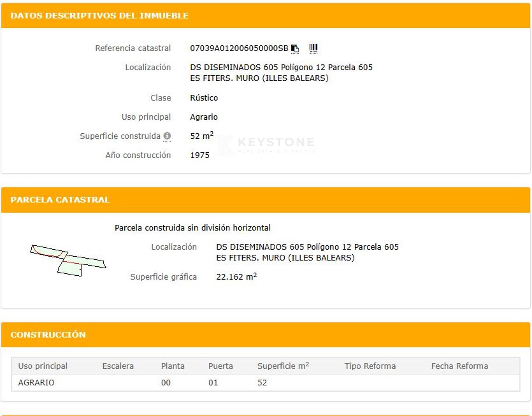532x416 pixels.
Task: Click the copy cadastral reference icon
Action: click(295, 49)
